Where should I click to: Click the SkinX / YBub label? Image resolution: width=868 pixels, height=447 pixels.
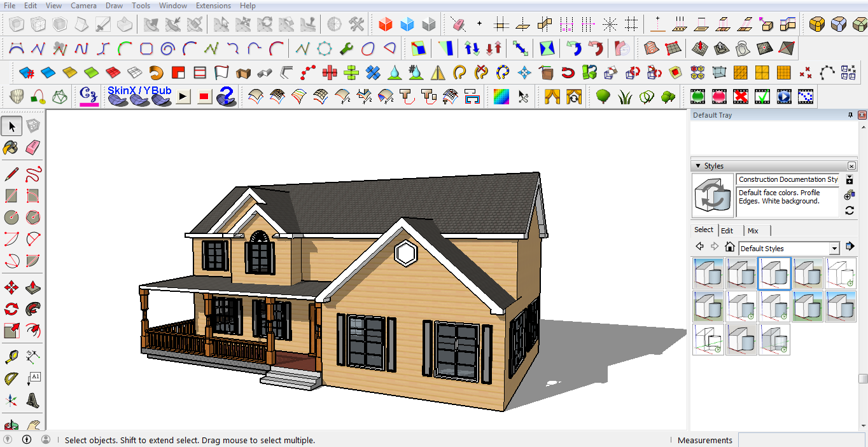(139, 91)
